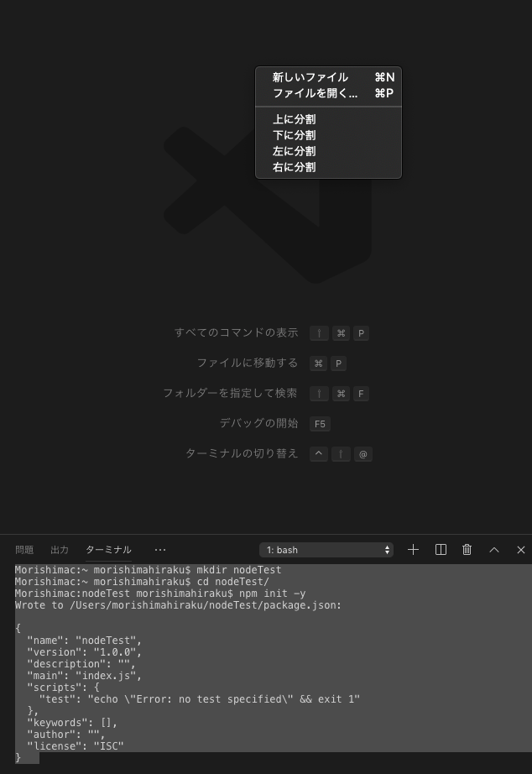Click the '"scripts": {' terminal line
Screen dimensions: 532x774
pos(63,688)
